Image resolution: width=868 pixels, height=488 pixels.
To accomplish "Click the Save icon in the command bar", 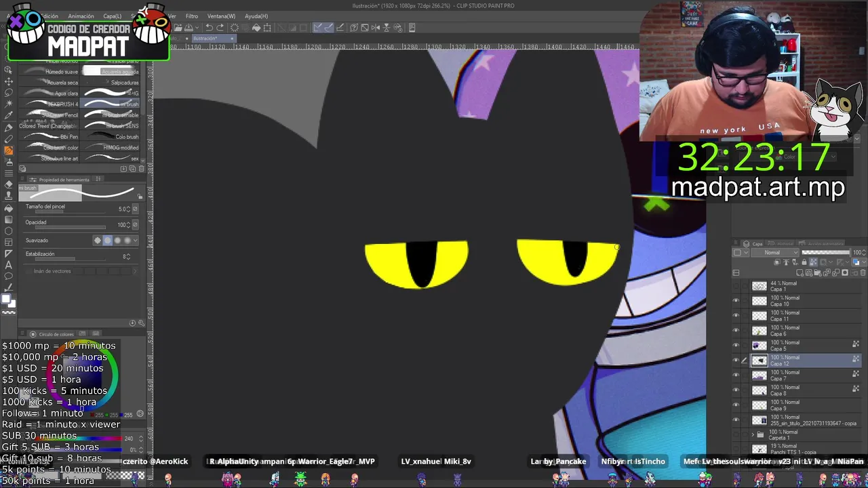I will click(x=188, y=28).
